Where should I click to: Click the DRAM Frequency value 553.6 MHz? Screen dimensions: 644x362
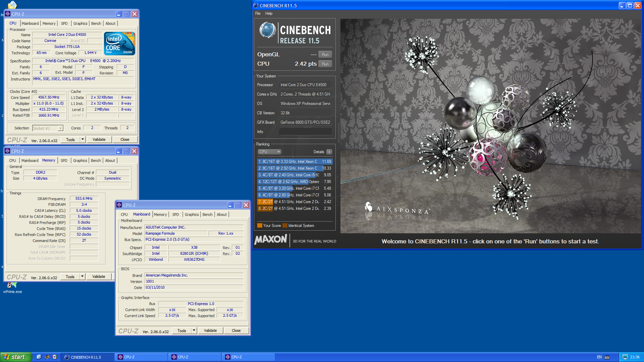point(84,198)
